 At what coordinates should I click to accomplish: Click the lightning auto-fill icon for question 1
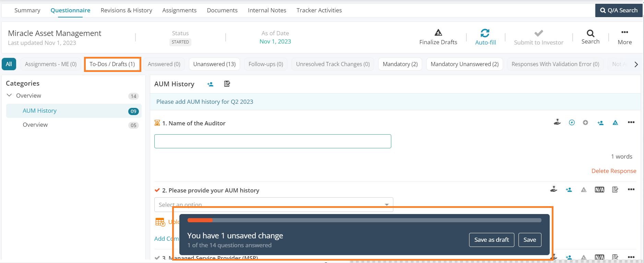(572, 123)
